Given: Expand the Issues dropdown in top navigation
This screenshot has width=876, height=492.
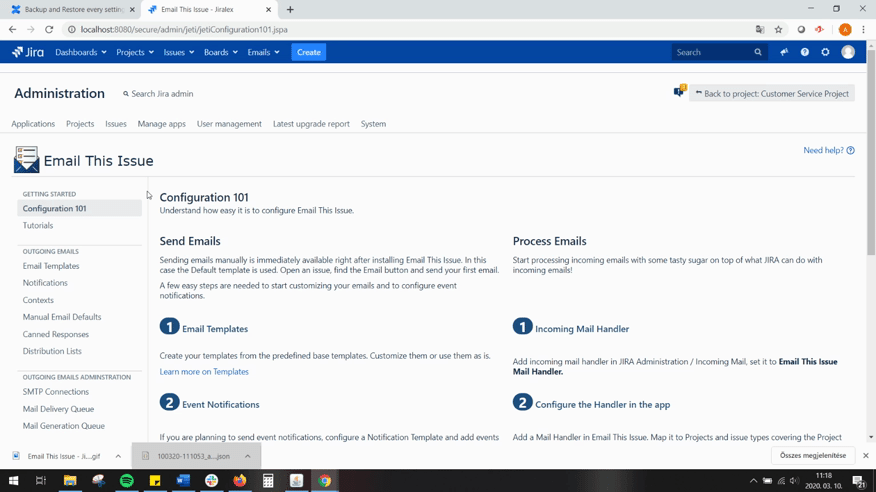Looking at the screenshot, I should (x=179, y=52).
